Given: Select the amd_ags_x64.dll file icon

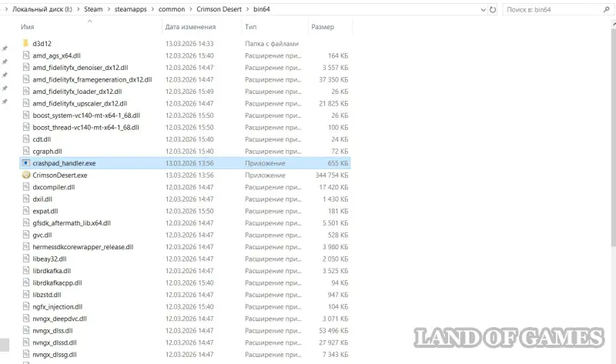Looking at the screenshot, I should 26,56.
